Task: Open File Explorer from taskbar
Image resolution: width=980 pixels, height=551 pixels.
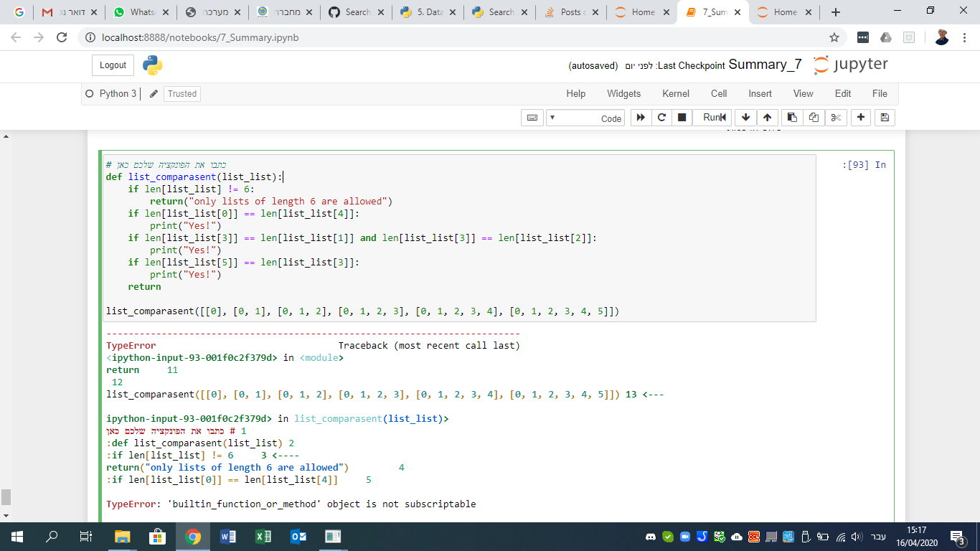Action: tap(123, 536)
